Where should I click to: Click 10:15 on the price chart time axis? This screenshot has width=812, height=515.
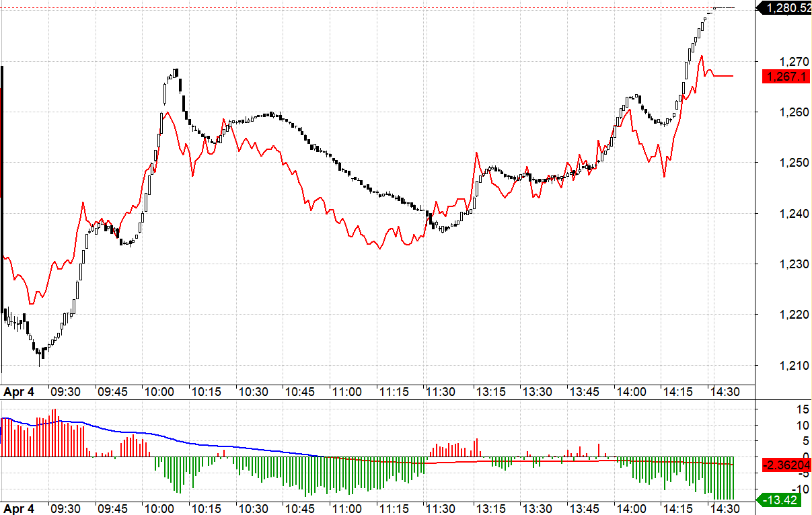point(206,392)
